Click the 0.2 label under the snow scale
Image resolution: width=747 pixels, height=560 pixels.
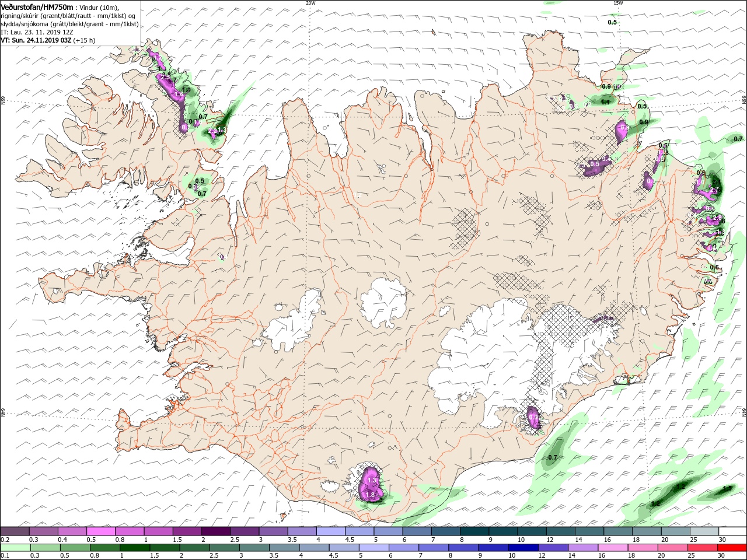5,540
